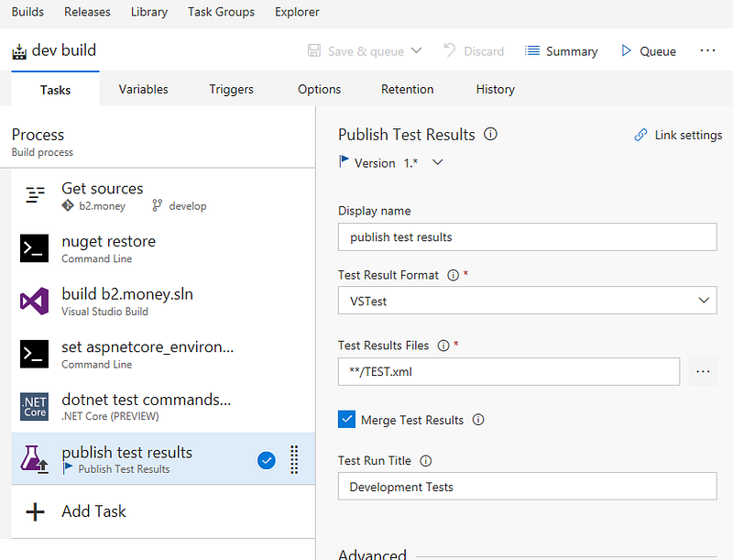The width and height of the screenshot is (733, 560).
Task: Click the Summary button label
Action: pyautogui.click(x=572, y=51)
